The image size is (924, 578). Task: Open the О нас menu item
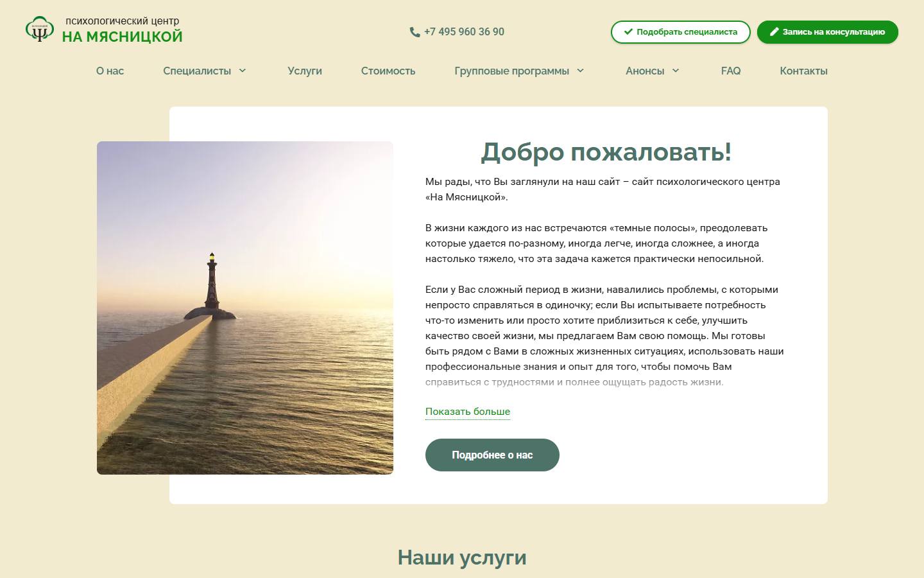pos(110,71)
